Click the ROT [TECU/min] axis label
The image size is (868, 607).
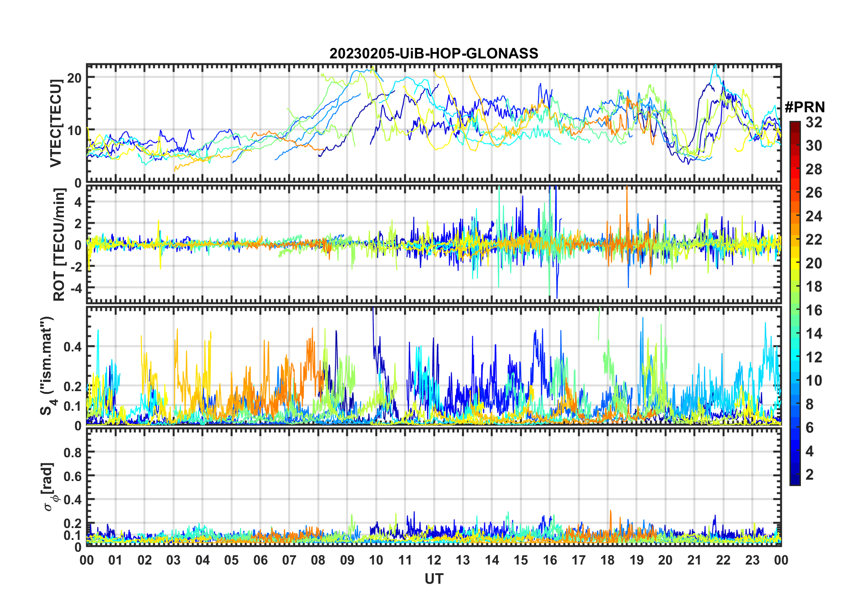[59, 244]
